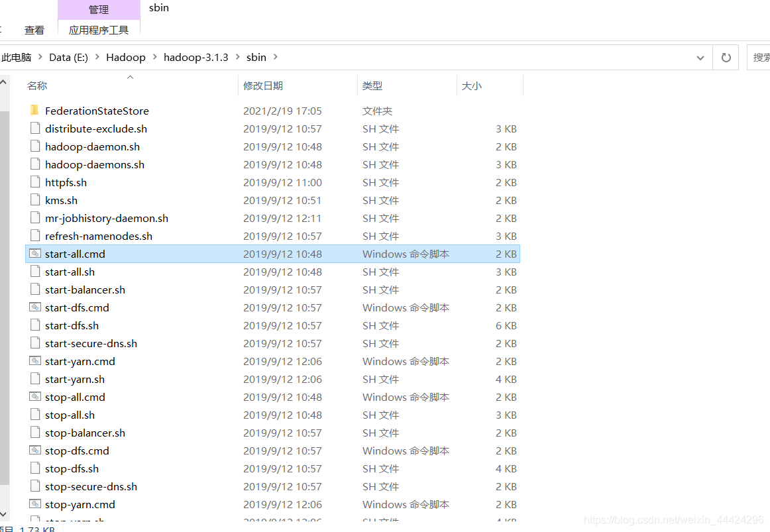Click the stop-dfs.cmd script icon
This screenshot has height=532, width=770.
(x=35, y=451)
